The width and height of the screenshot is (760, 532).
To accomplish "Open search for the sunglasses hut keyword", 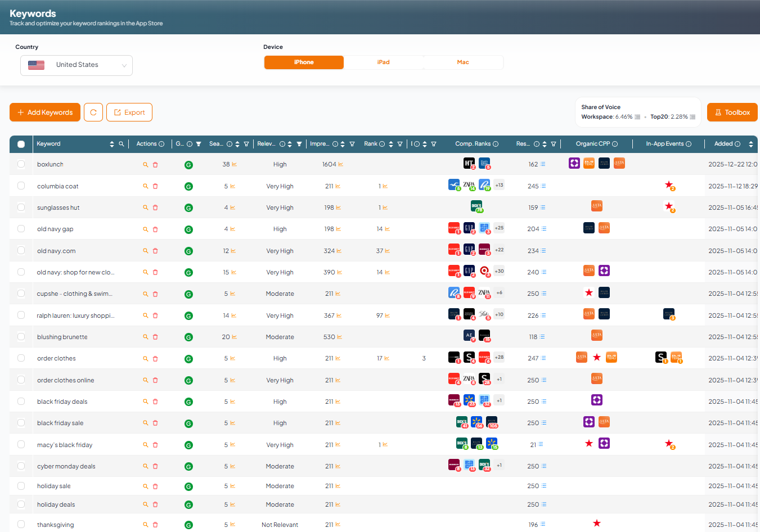I will pos(146,208).
